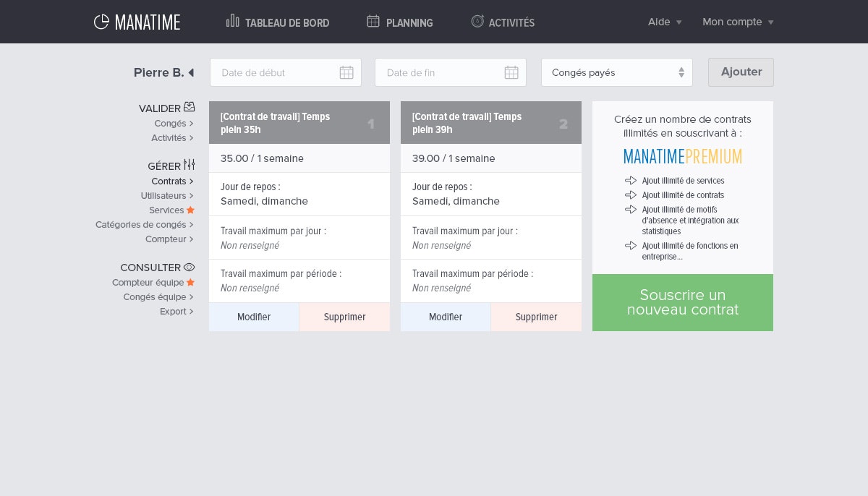Focus the Date de début field
Image resolution: width=868 pixels, height=496 pixels.
pyautogui.click(x=286, y=72)
